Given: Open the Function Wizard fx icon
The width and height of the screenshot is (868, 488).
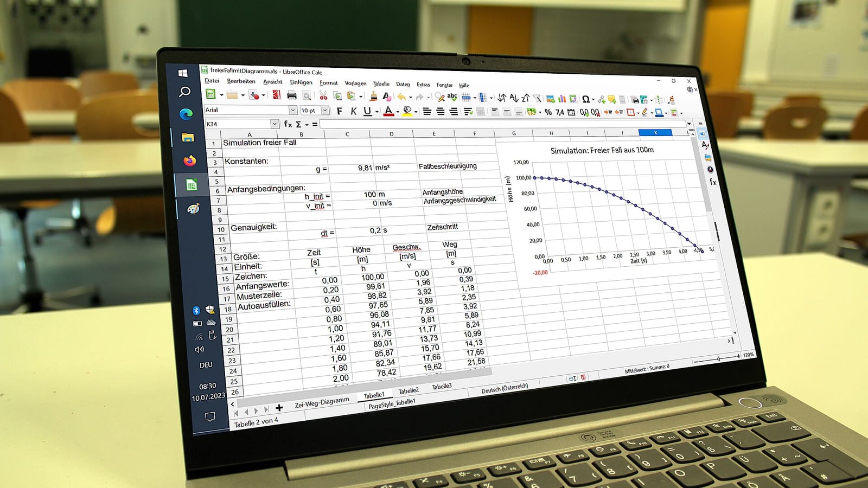Looking at the screenshot, I should coord(288,124).
